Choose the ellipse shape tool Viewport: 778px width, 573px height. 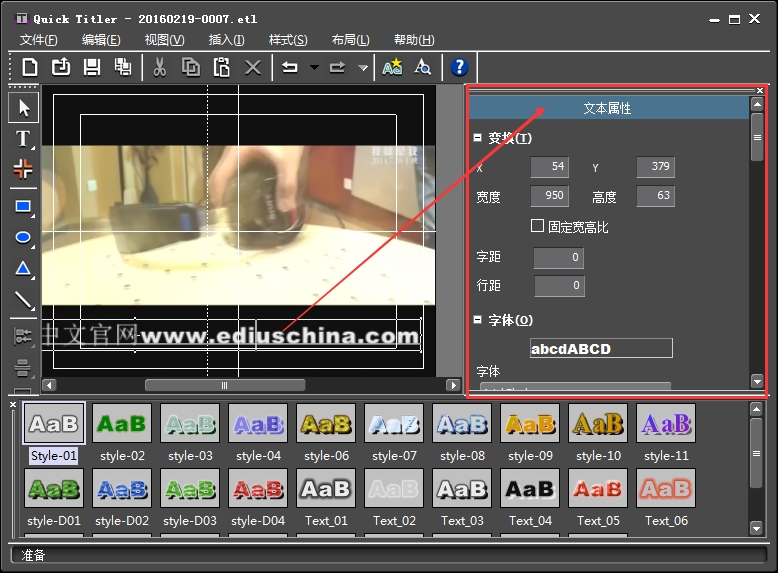[23, 238]
